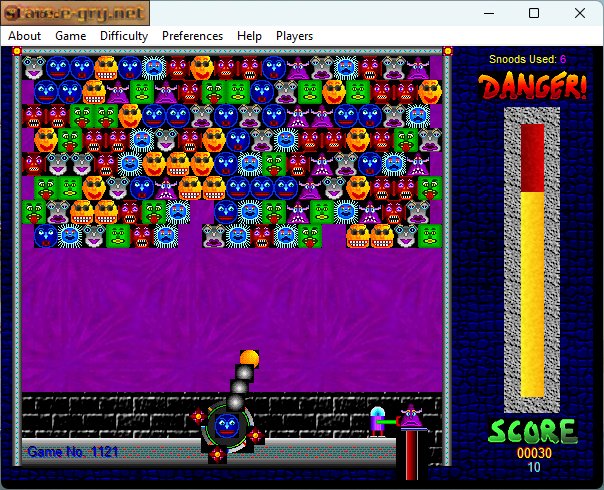Click the blue snood loaded in the launcher
The width and height of the screenshot is (604, 490).
[226, 426]
